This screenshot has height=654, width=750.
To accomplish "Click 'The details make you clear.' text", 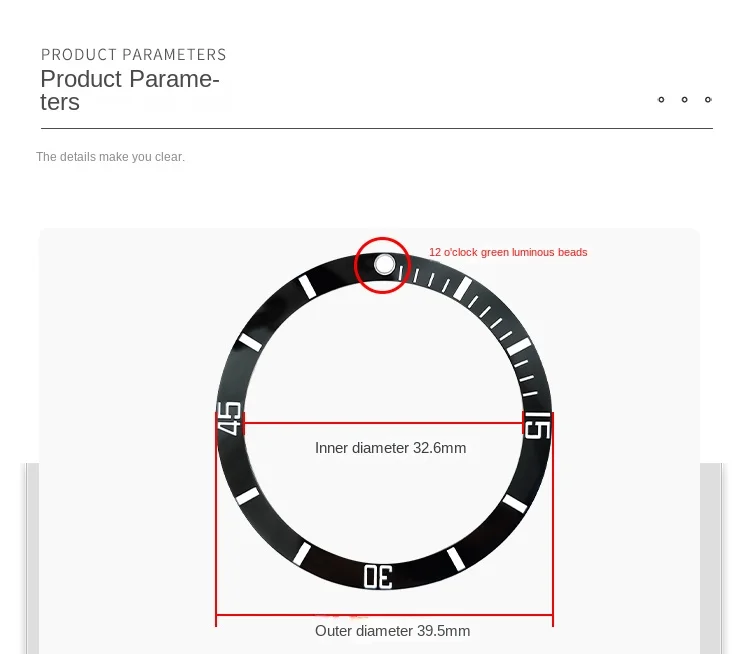I will 110,157.
